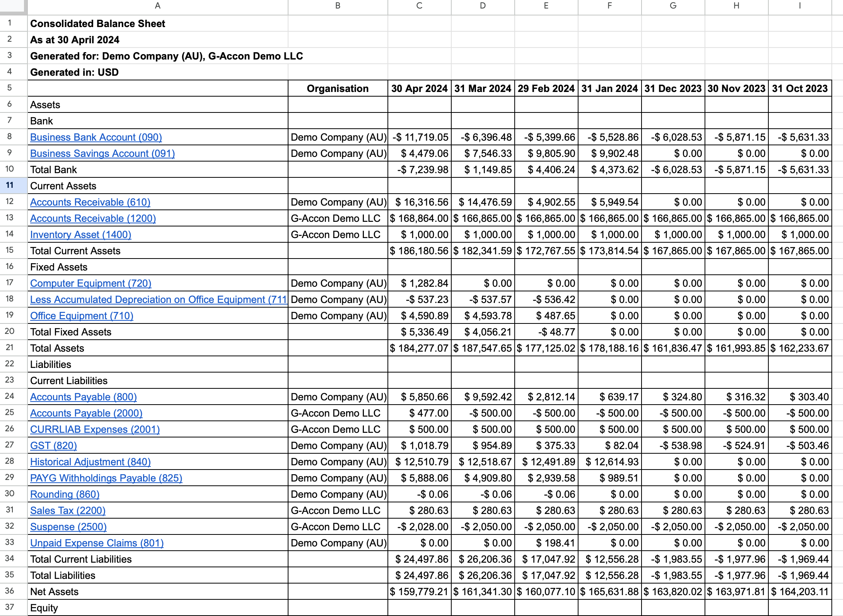
Task: Click the CURRLIAB Expenses (2001) link
Action: [x=95, y=429]
